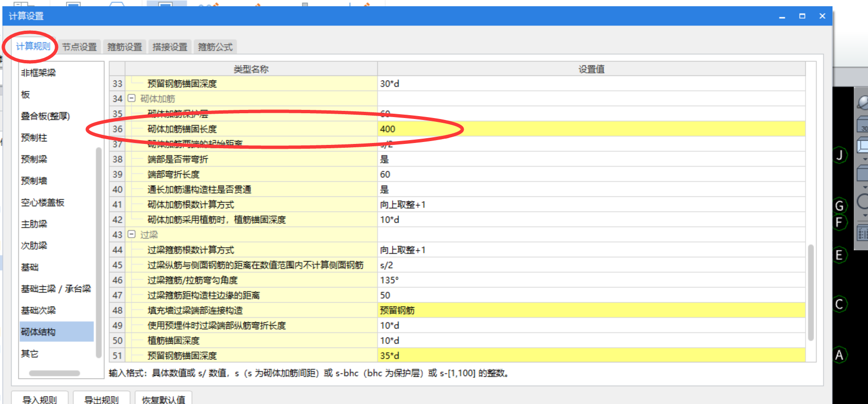The height and width of the screenshot is (404, 868).
Task: Click axis marker E in the drawing window
Action: coord(840,255)
